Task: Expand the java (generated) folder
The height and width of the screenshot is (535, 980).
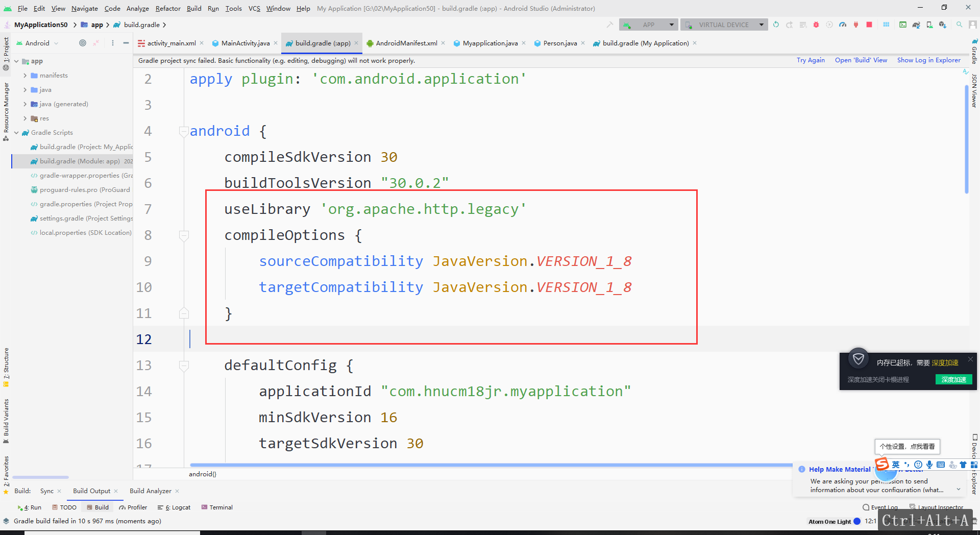Action: (25, 104)
